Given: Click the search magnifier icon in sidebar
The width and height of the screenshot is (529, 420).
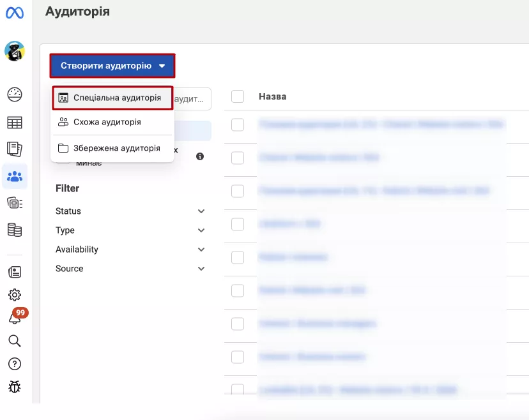Looking at the screenshot, I should point(15,341).
